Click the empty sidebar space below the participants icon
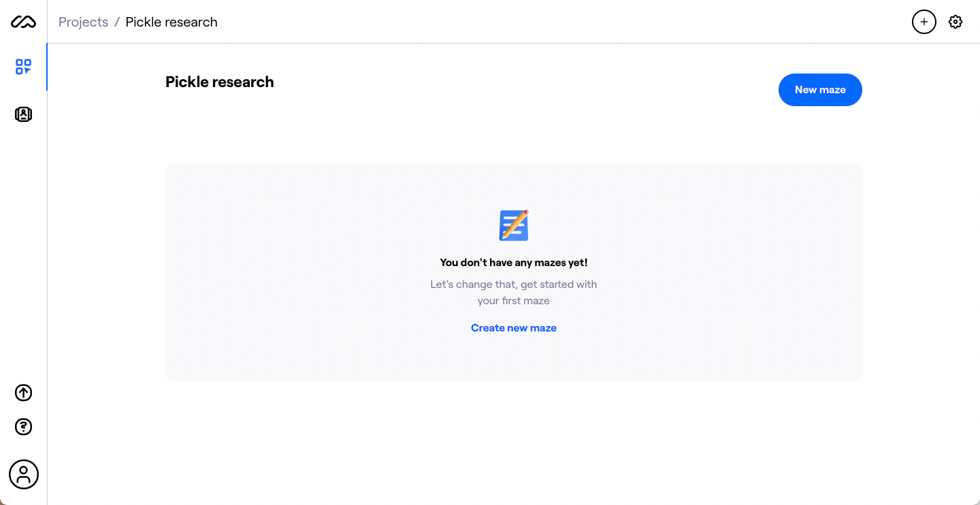The image size is (980, 505). pos(23,252)
